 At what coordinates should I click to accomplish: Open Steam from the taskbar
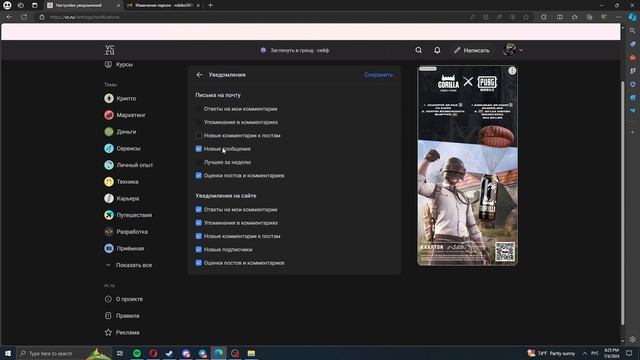point(169,353)
